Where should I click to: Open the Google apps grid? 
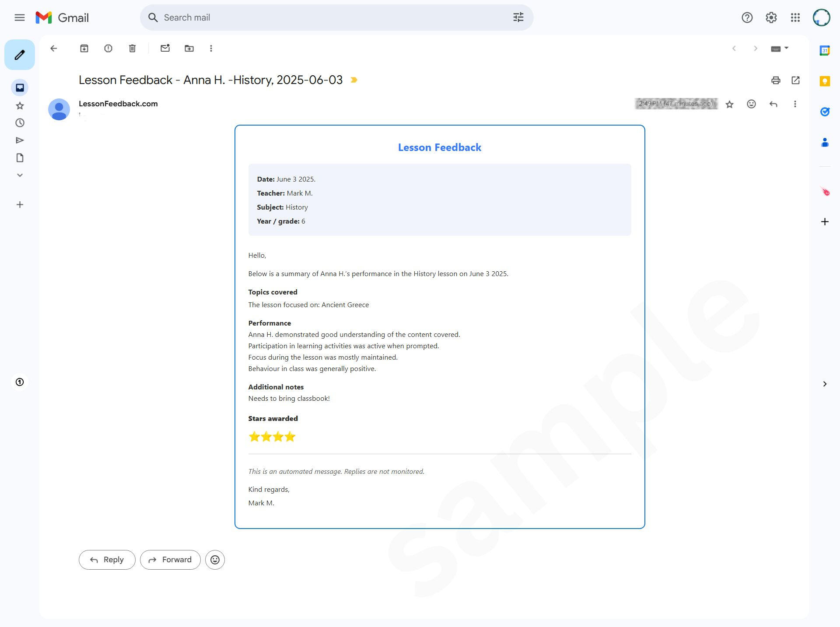[x=795, y=18]
